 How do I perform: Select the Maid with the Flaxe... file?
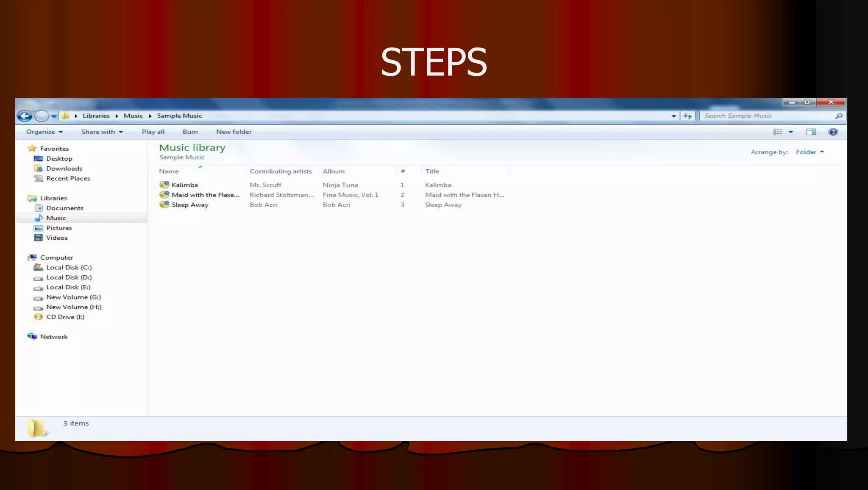[x=205, y=195]
